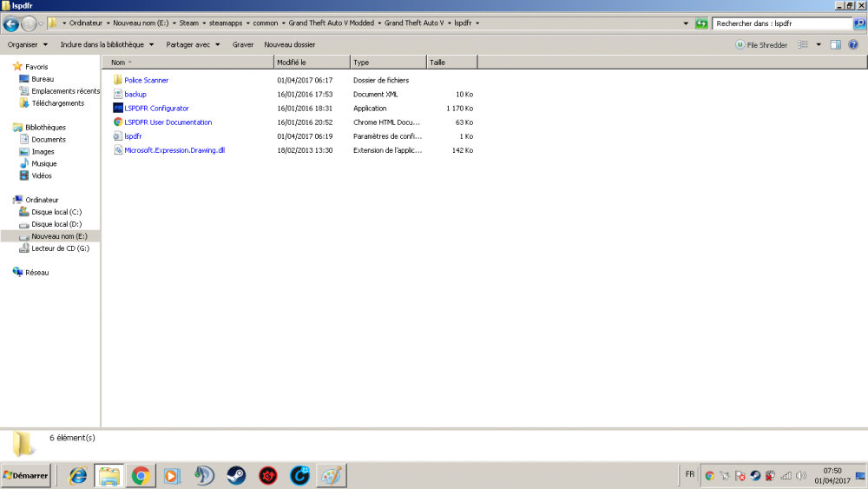Select the LSPDFR Configurator application
The image size is (868, 489).
(156, 108)
